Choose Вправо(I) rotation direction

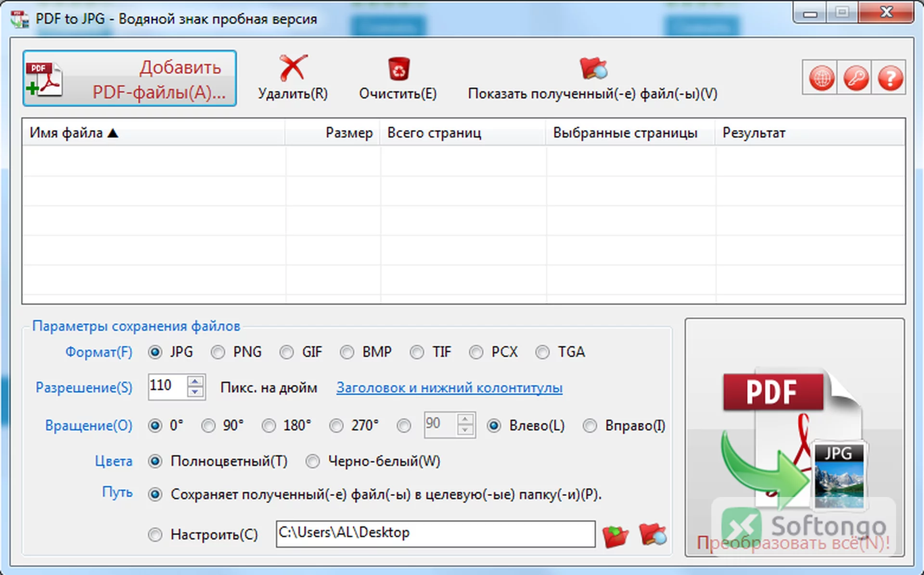(x=590, y=426)
